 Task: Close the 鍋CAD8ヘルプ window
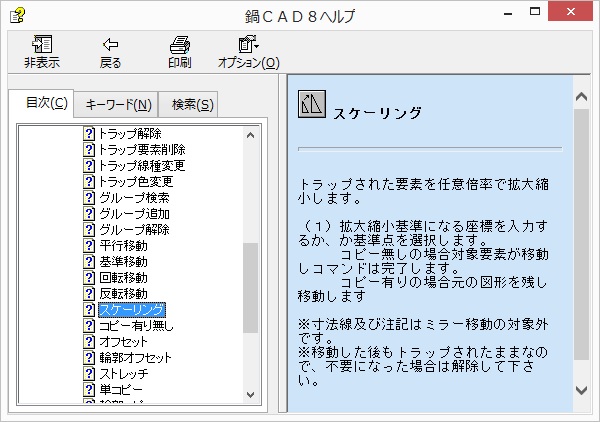coord(571,11)
